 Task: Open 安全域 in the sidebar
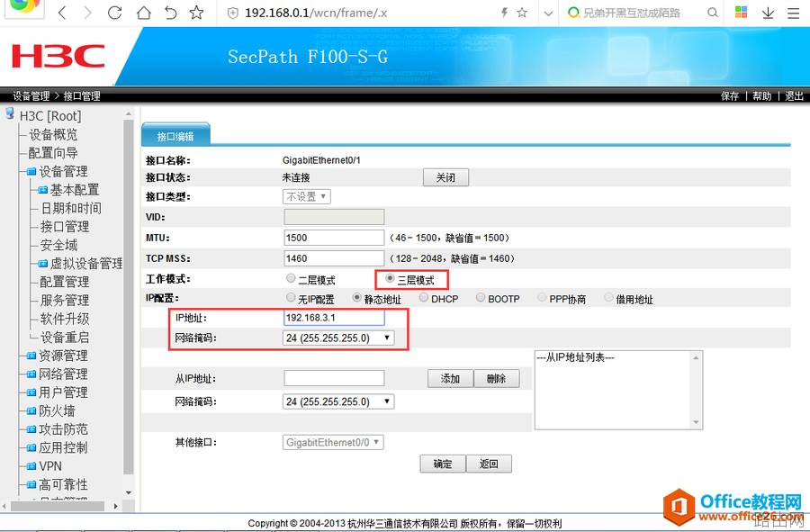coord(58,246)
